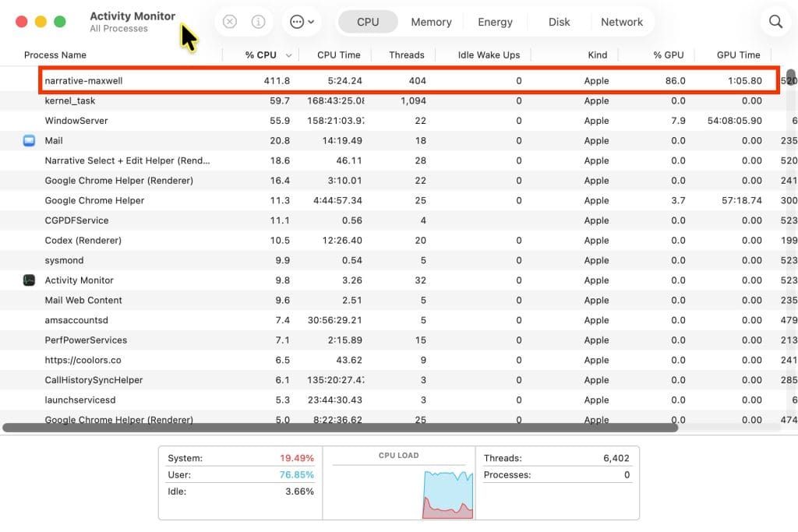Select the sysmond process row
This screenshot has height=532, width=798.
pyautogui.click(x=399, y=260)
